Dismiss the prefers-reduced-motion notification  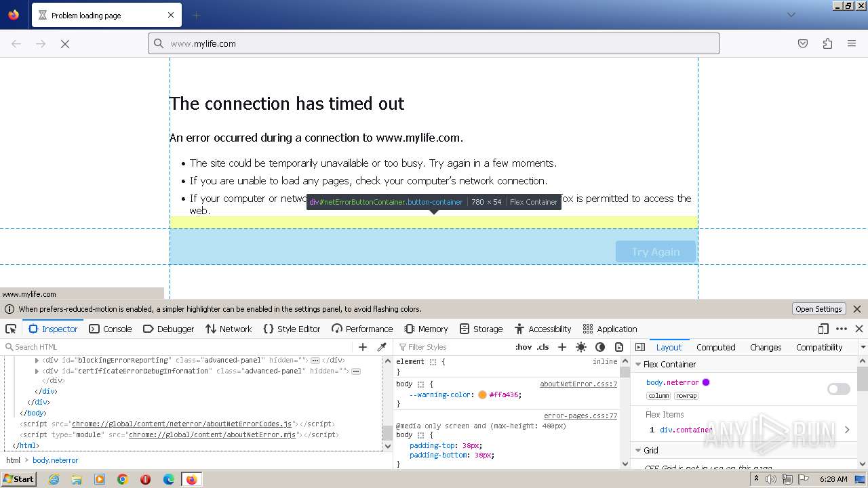pyautogui.click(x=857, y=309)
